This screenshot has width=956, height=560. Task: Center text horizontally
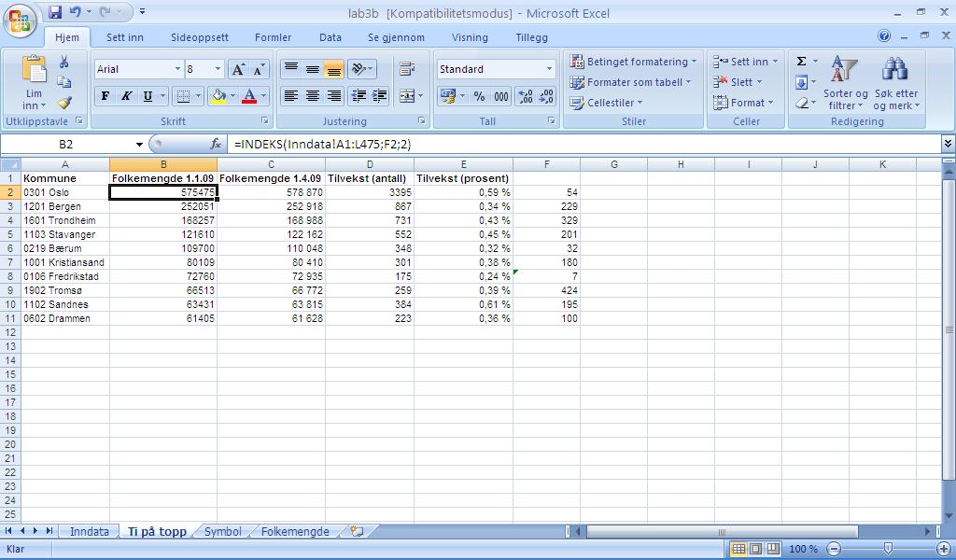313,96
